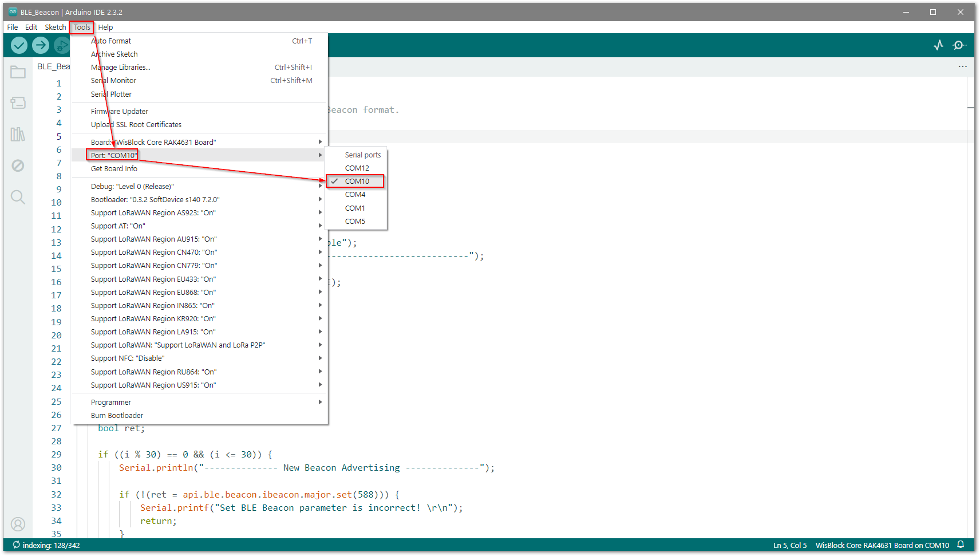
Task: Expand Support LoRaWAN and LoRa P2P submenu
Action: 199,345
